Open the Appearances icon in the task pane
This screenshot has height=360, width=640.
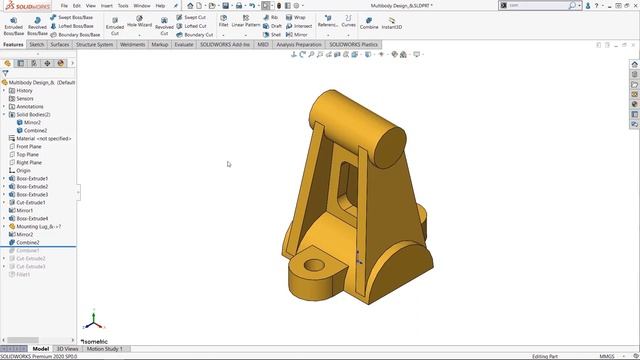[x=634, y=104]
